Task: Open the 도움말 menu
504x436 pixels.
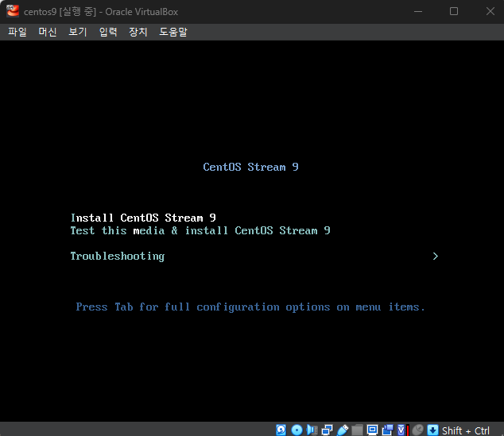Action: pyautogui.click(x=173, y=32)
